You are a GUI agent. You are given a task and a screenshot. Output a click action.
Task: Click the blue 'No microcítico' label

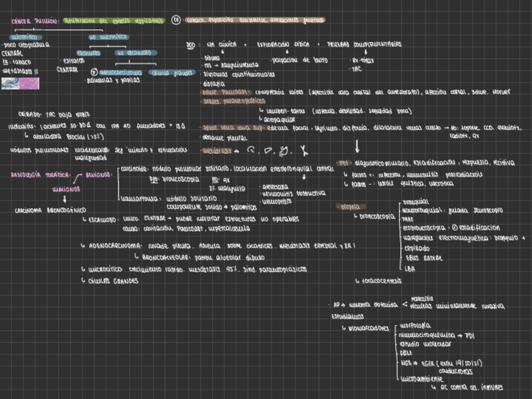click(x=108, y=37)
